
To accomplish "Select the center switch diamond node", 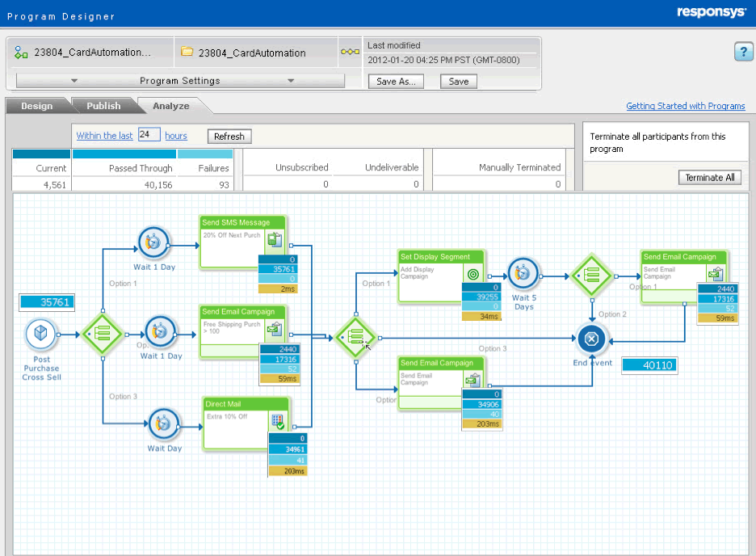I will [356, 338].
